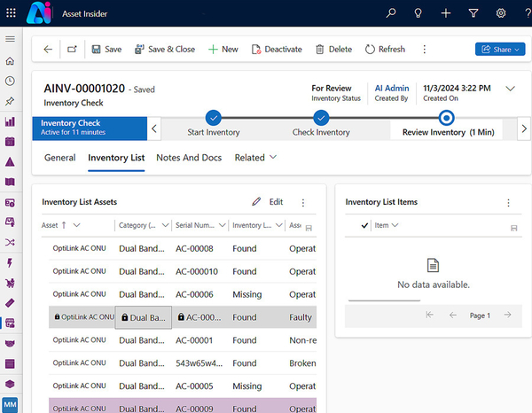Open the shuffle arrows sidebar icon
Screen dimensions: 532x413
pos(10,243)
